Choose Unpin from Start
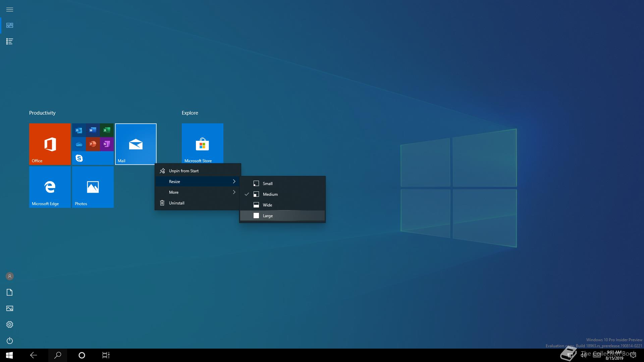This screenshot has height=362, width=644. [x=198, y=171]
